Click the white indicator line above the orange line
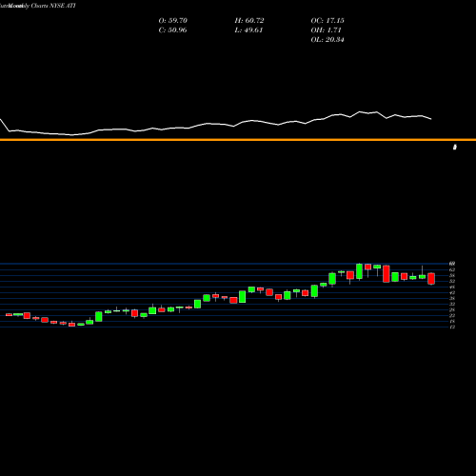Screen dimensions: 476x476 [216, 125]
